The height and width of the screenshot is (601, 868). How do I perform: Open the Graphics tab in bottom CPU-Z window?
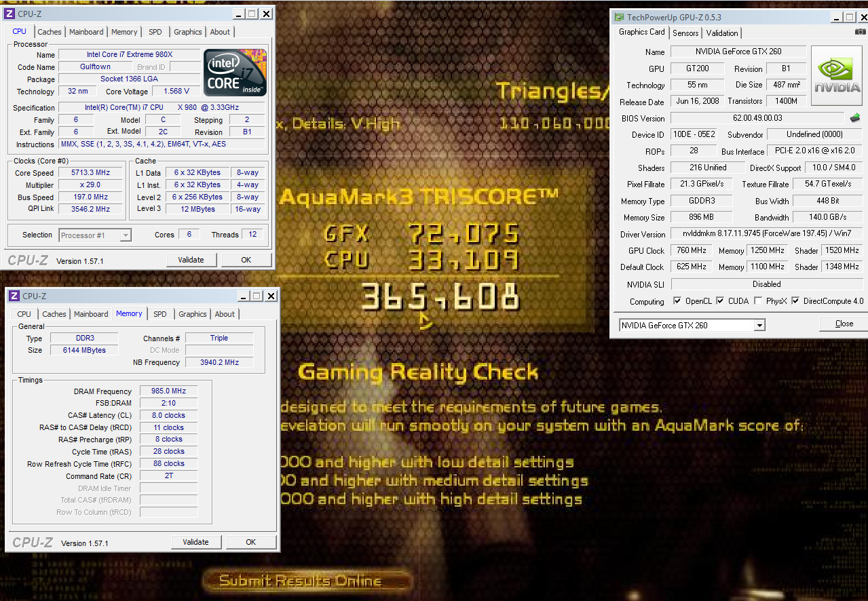pyautogui.click(x=193, y=314)
